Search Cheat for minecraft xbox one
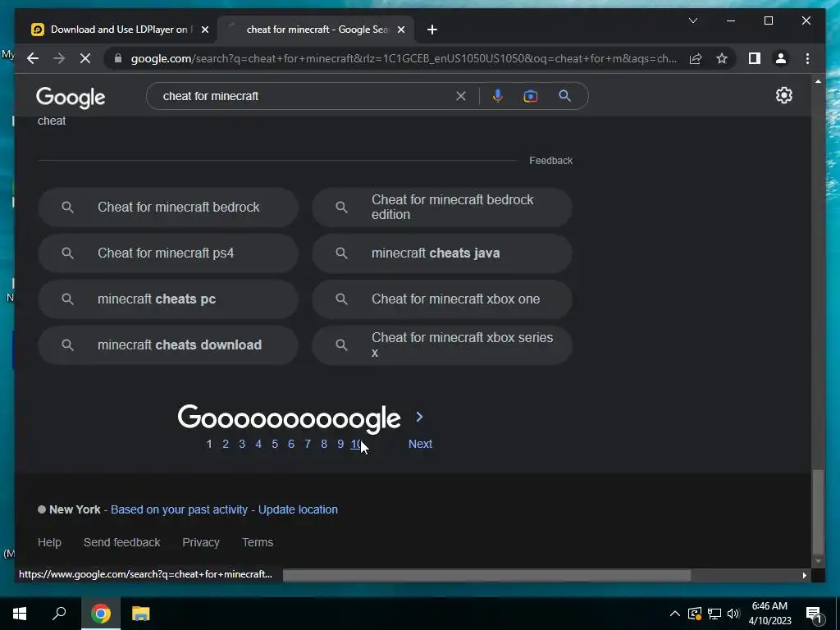Image resolution: width=840 pixels, height=630 pixels. 442,299
